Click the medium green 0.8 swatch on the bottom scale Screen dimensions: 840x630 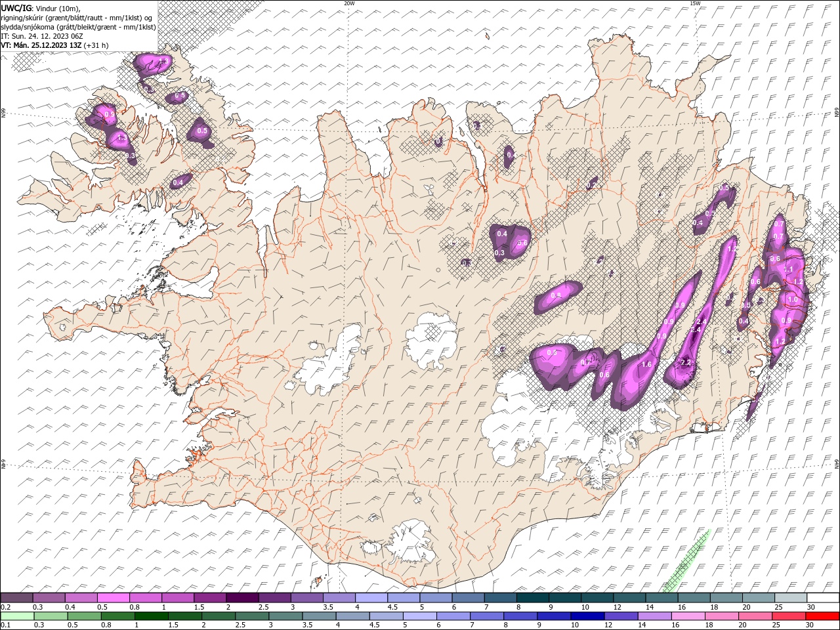pos(118,616)
